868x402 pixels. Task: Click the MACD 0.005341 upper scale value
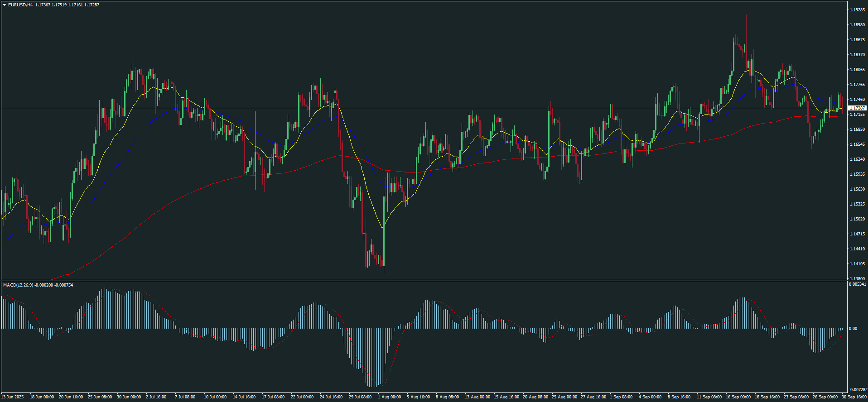point(858,285)
